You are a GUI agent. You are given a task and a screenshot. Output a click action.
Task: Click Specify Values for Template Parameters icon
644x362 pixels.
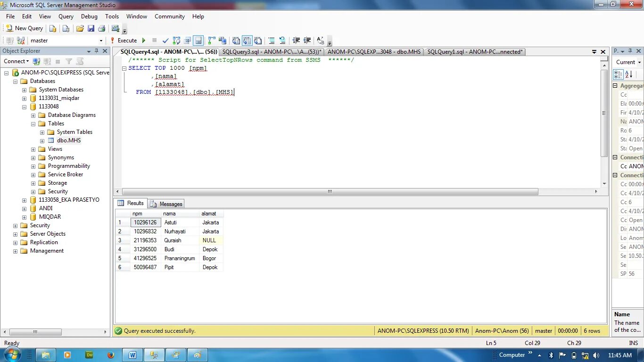[321, 41]
